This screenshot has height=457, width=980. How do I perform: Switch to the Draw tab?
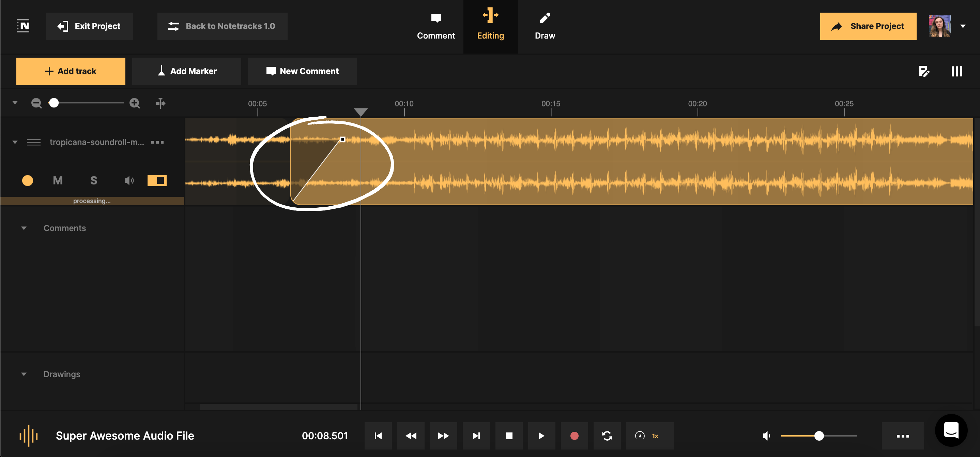(545, 26)
